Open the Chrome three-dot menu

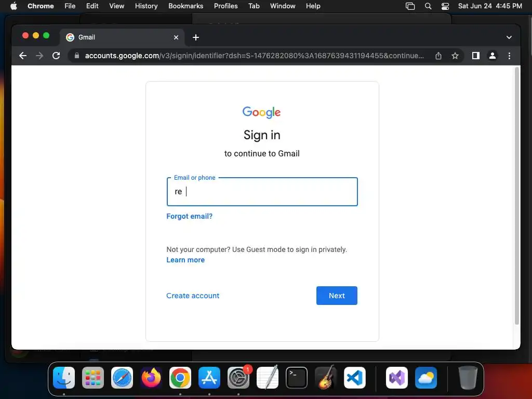point(509,56)
